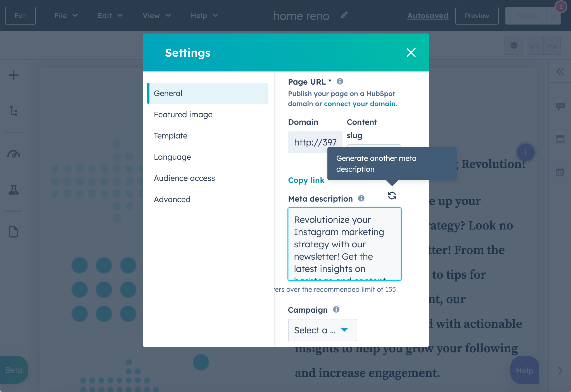
Task: Click the settings gear icon
Action: [515, 45]
